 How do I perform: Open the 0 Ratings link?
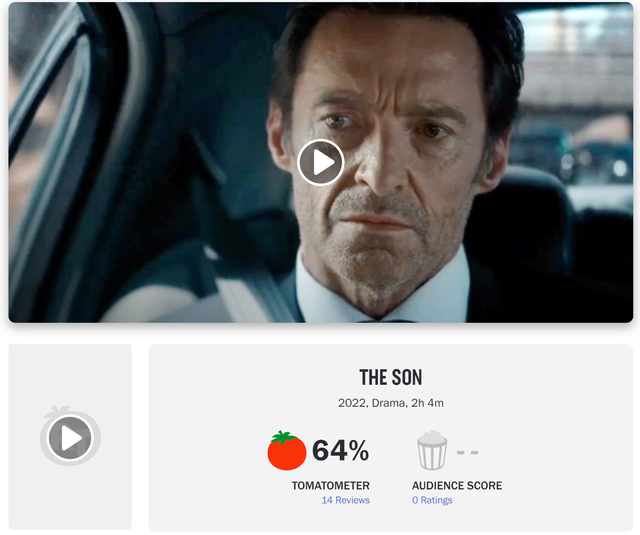pos(432,500)
